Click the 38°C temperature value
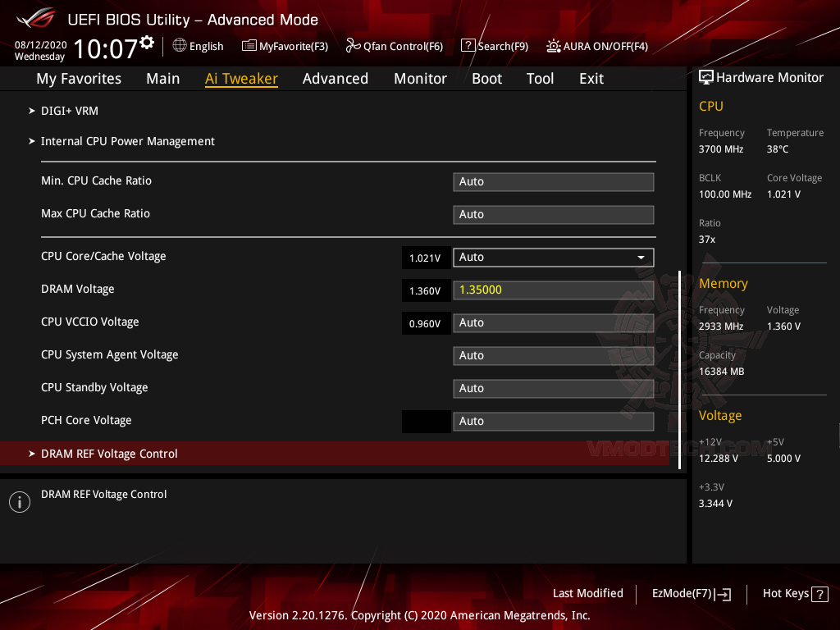The image size is (840, 630). pyautogui.click(x=778, y=149)
